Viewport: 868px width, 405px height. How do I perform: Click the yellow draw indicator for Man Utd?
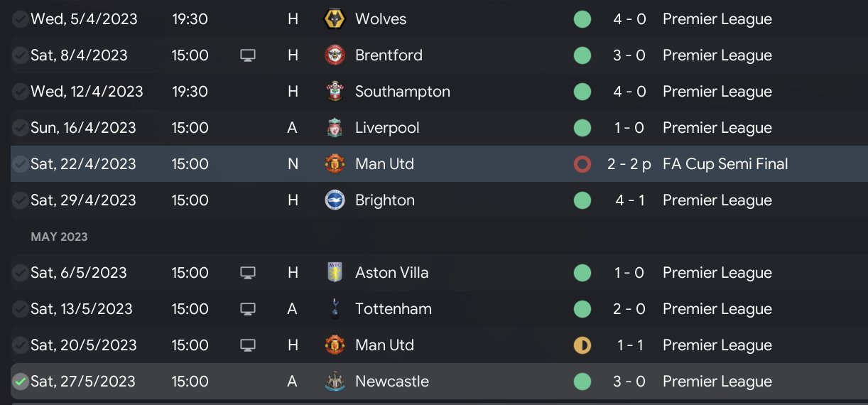pos(582,345)
